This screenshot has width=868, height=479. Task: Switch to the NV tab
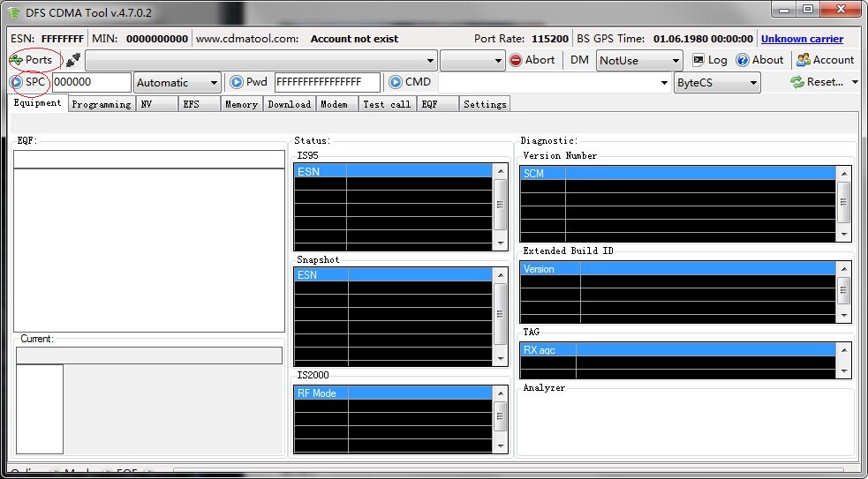point(156,104)
